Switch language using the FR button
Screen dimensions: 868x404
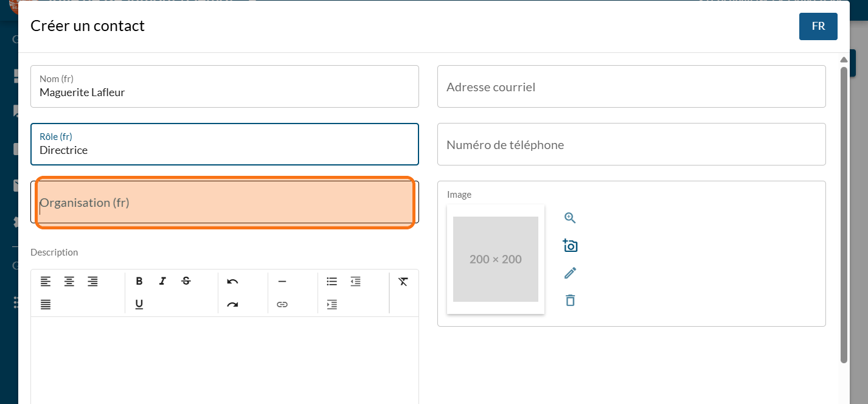click(818, 26)
